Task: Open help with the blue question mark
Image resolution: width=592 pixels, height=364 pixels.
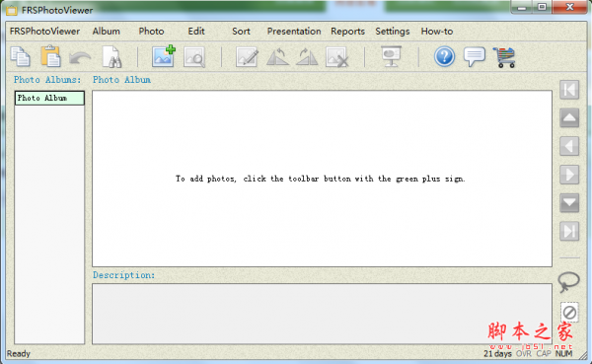Action: coord(444,56)
